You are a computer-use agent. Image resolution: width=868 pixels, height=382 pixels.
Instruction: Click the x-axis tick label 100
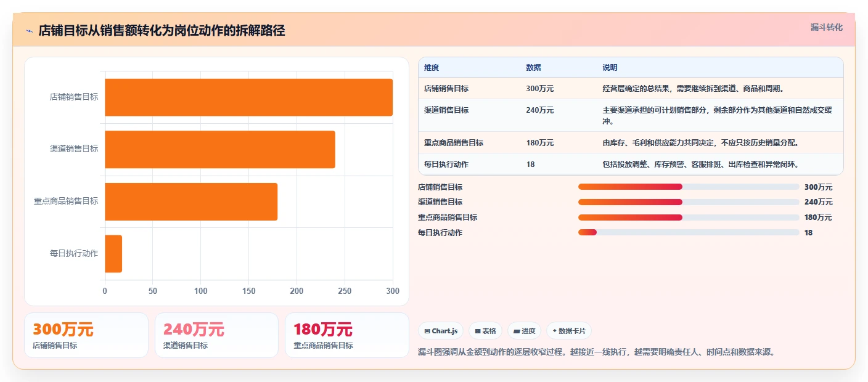coord(201,291)
